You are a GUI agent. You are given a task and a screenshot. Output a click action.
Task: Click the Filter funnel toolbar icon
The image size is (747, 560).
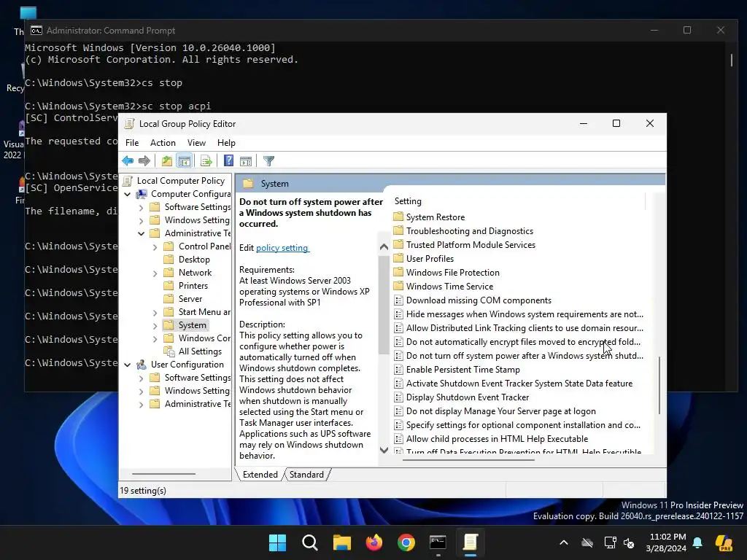point(268,161)
